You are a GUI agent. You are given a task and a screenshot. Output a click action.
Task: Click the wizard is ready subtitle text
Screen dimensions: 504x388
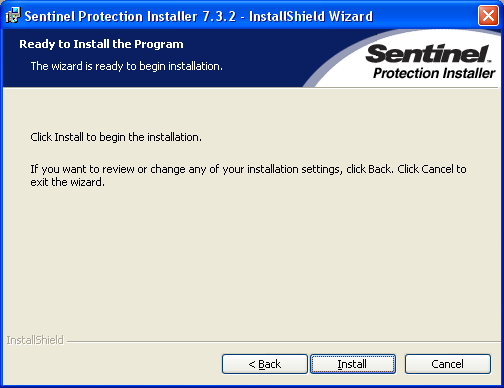point(127,66)
